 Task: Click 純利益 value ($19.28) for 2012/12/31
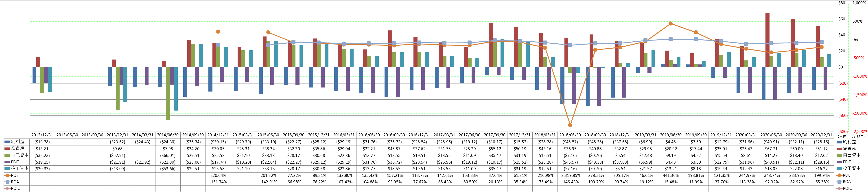[42, 142]
